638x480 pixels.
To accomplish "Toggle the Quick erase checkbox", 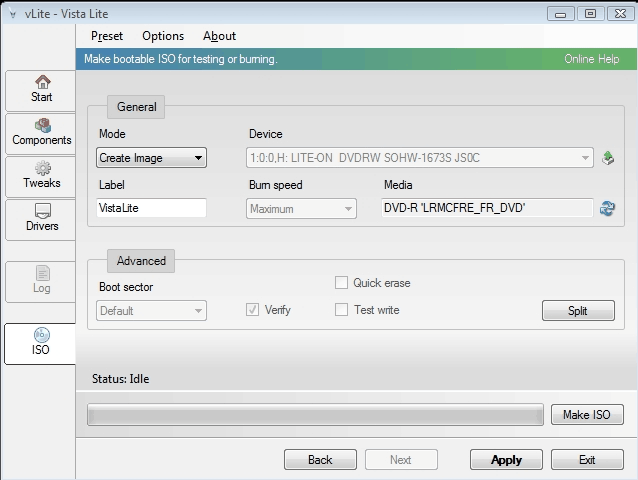I will coord(341,283).
